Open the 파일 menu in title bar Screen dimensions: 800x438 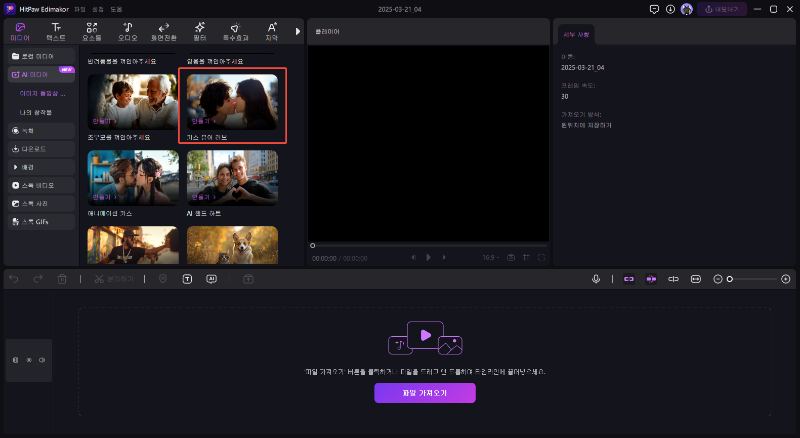80,9
